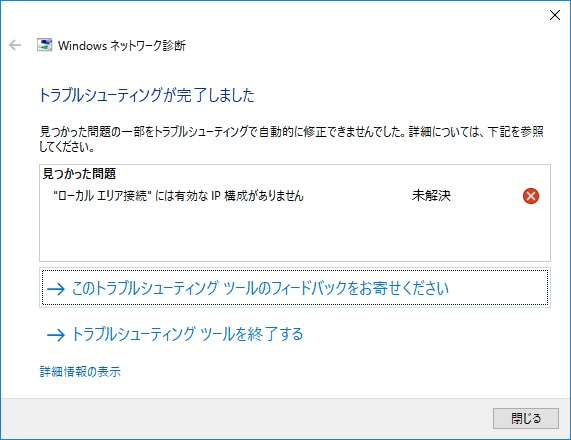Screen dimensions: 571x440
Task: Open the 詳細情報の表示 link
Action: [x=80, y=372]
